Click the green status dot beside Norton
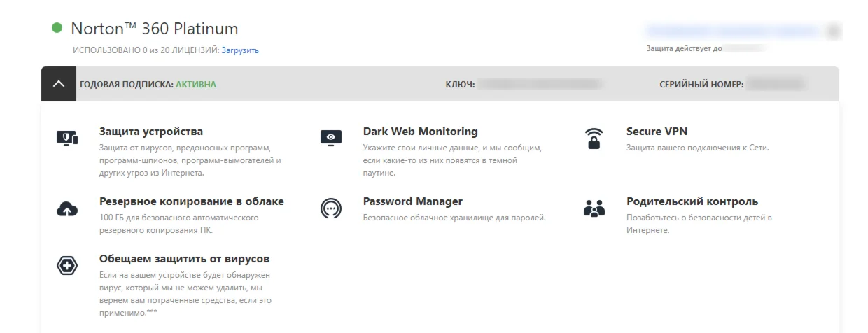868x333 pixels. (57, 29)
